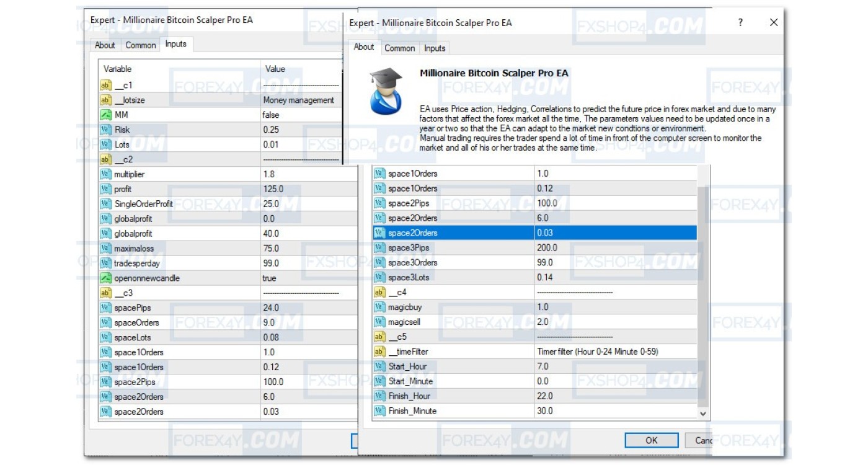
Task: Click the magicbuy variable icon
Action: pos(379,307)
